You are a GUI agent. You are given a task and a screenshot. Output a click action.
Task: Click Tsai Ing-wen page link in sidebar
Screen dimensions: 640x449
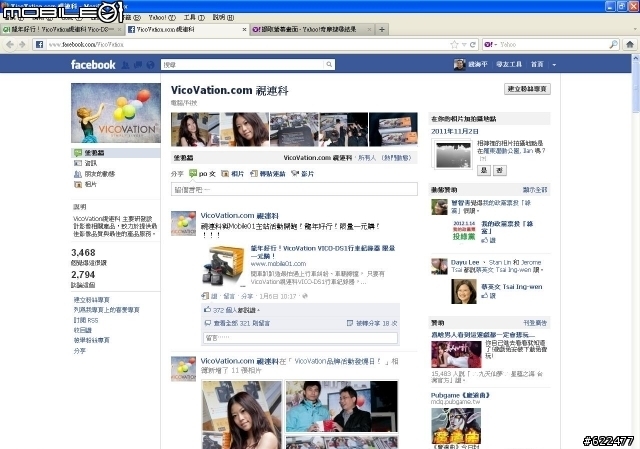[x=511, y=287]
